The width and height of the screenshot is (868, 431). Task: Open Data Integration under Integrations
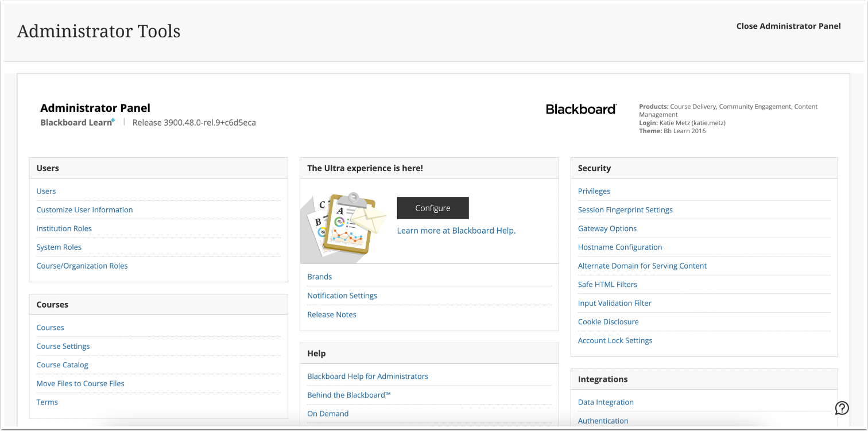point(606,402)
